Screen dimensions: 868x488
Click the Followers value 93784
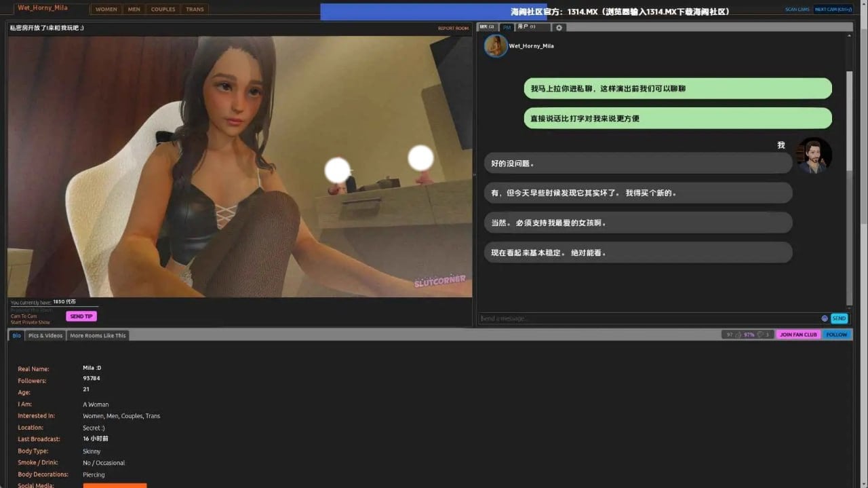pos(92,378)
